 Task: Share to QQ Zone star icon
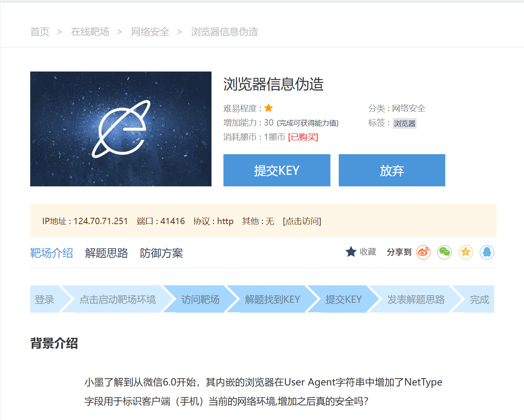466,252
